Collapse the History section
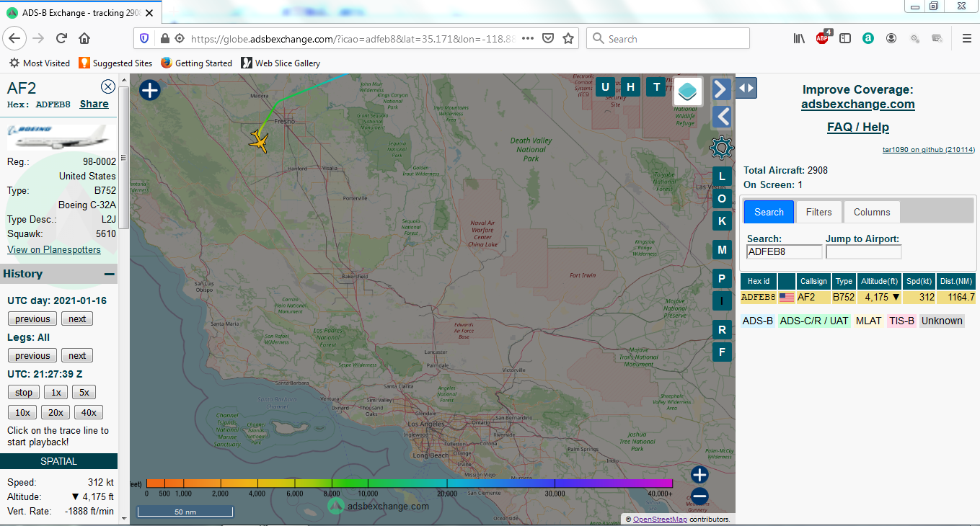The width and height of the screenshot is (980, 526). [109, 274]
